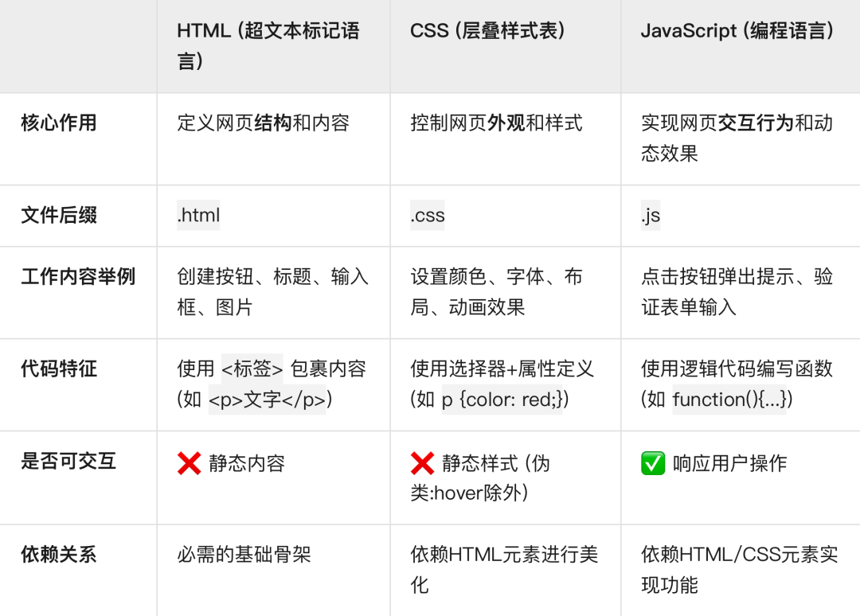Click the CSS (层叠样式表) column header
Image resolution: width=860 pixels, height=616 pixels.
tap(487, 31)
